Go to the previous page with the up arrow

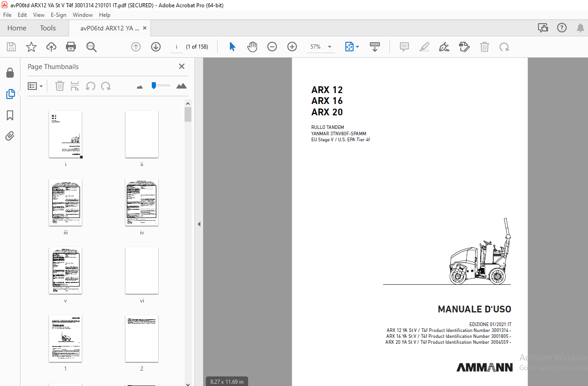point(136,47)
